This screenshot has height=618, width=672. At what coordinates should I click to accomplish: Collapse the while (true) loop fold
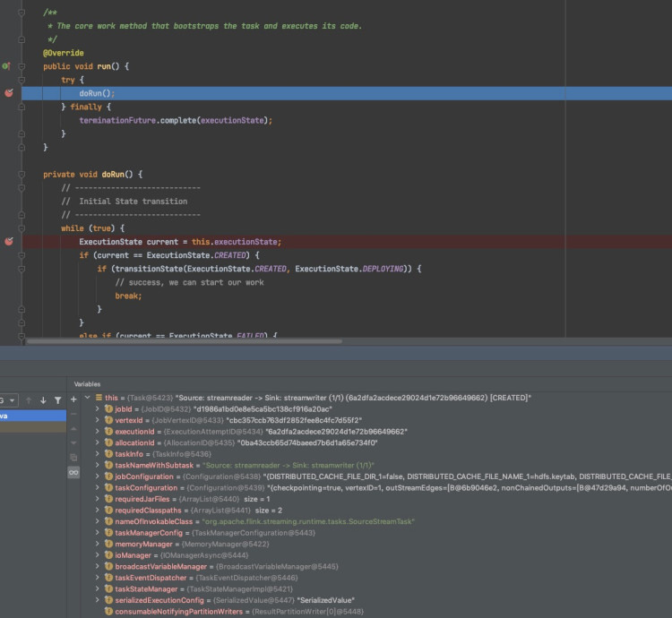click(22, 228)
